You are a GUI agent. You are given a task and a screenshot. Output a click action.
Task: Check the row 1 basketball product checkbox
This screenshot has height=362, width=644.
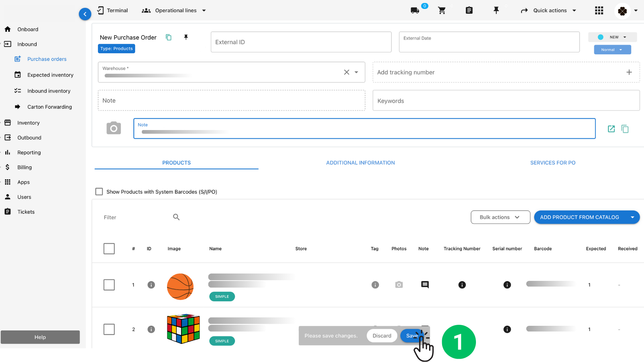(109, 285)
